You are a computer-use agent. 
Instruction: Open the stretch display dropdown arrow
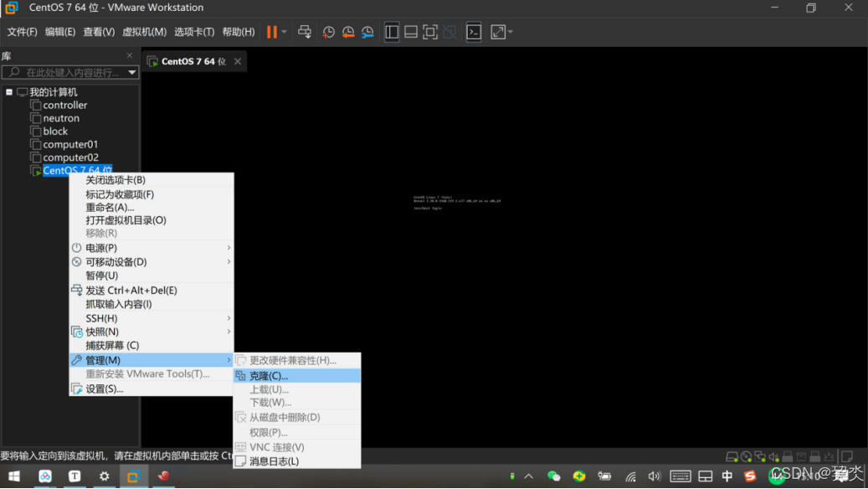(511, 32)
